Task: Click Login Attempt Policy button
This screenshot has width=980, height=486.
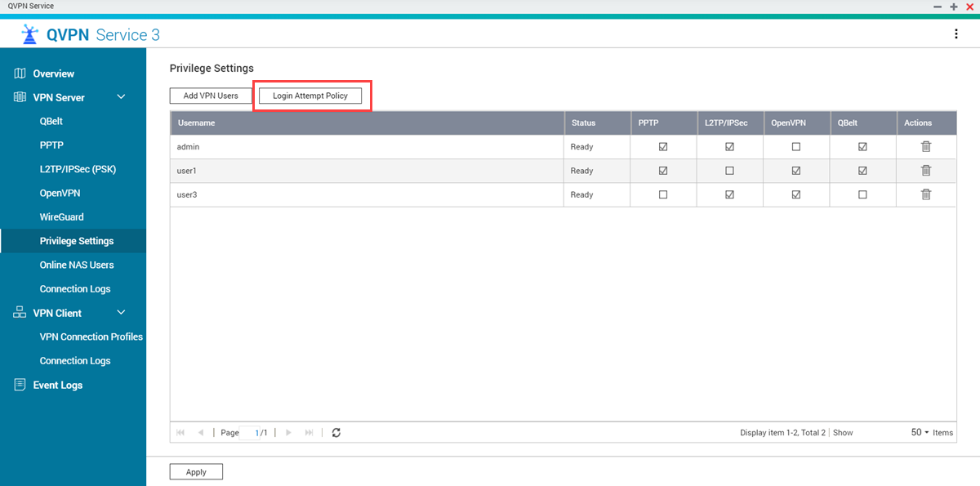Action: (310, 96)
